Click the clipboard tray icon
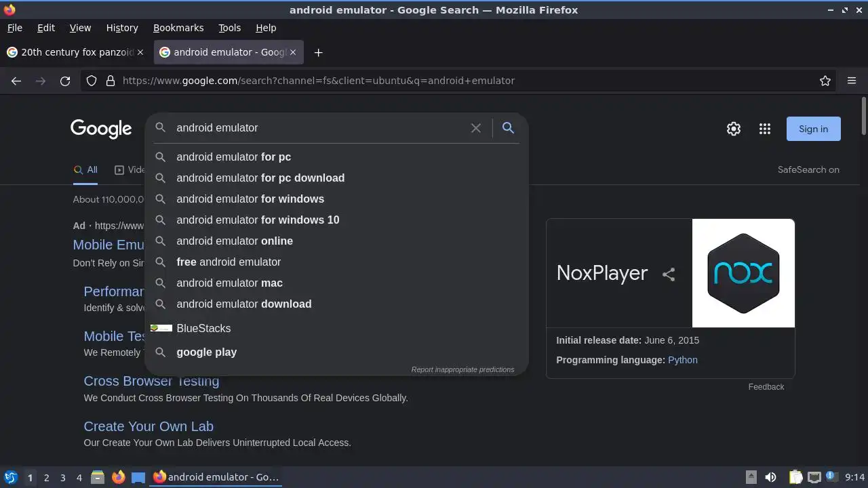 pyautogui.click(x=796, y=477)
